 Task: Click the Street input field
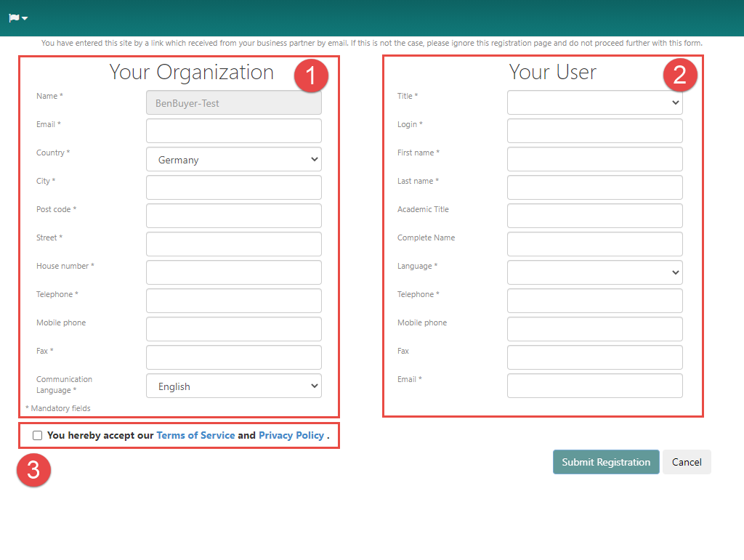[x=233, y=244]
